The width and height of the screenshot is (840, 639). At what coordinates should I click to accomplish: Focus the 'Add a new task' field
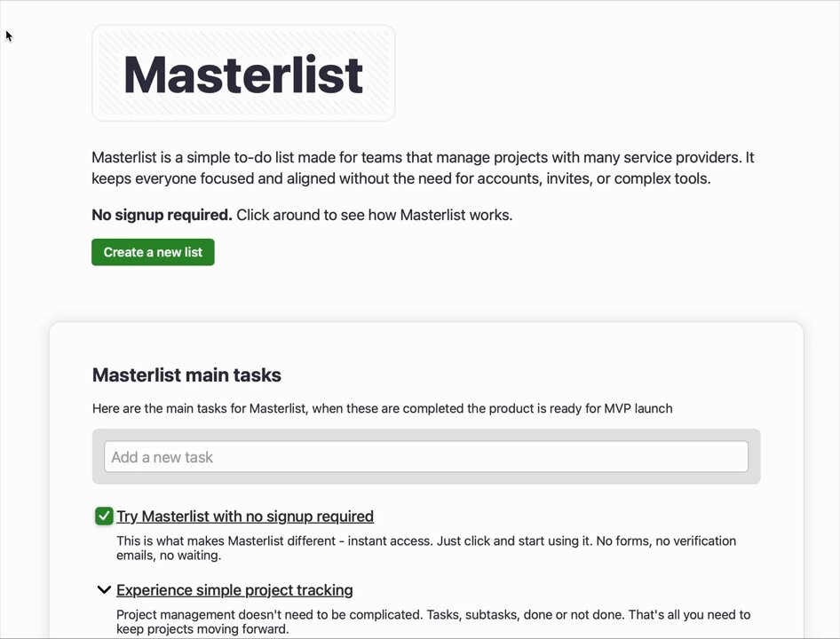point(426,457)
